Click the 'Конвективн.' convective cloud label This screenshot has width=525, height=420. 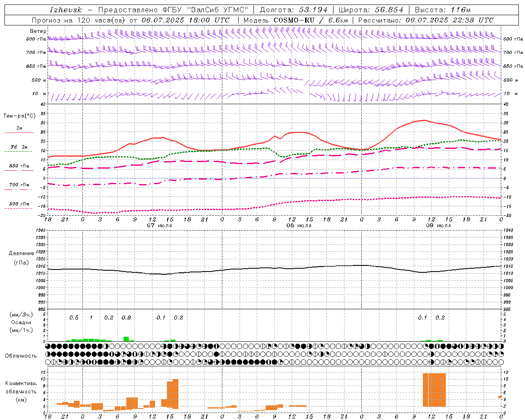pos(21,383)
